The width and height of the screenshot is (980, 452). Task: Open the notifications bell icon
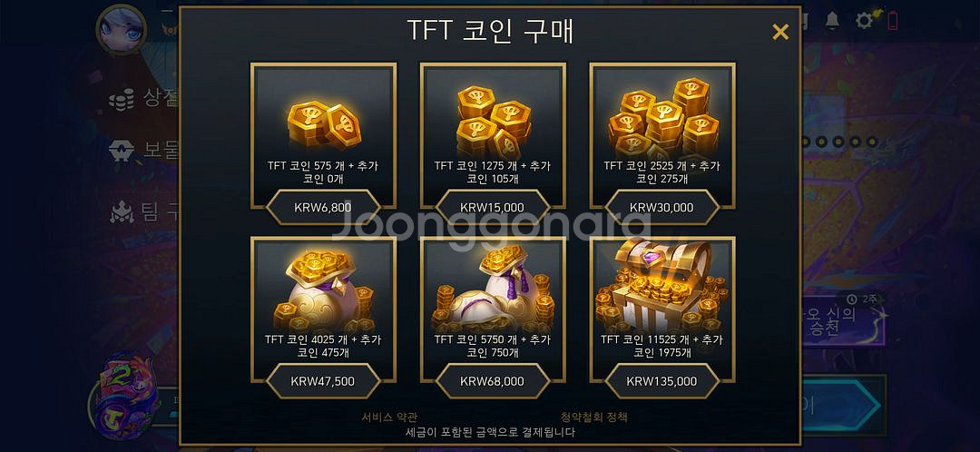click(832, 21)
